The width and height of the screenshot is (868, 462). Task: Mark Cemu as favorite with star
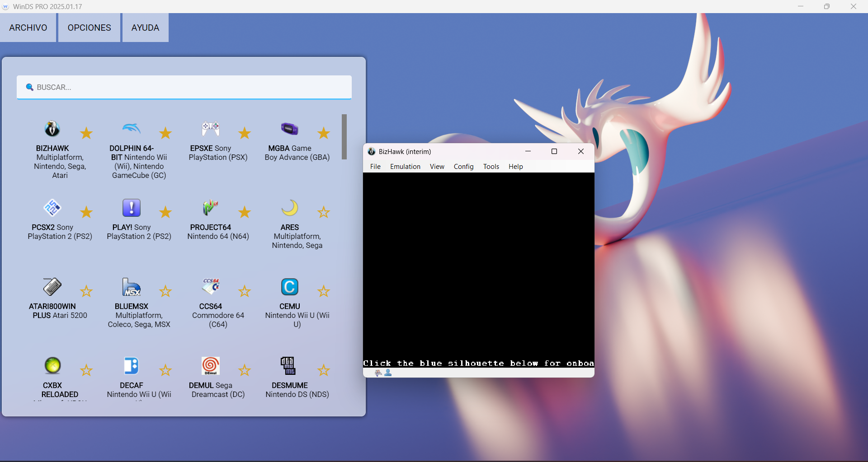point(324,291)
